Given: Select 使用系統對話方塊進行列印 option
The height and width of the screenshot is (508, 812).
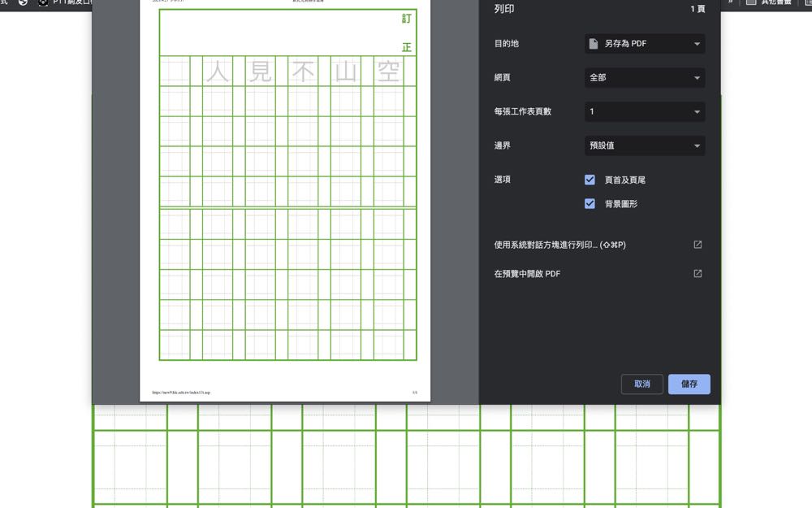Looking at the screenshot, I should coord(559,245).
